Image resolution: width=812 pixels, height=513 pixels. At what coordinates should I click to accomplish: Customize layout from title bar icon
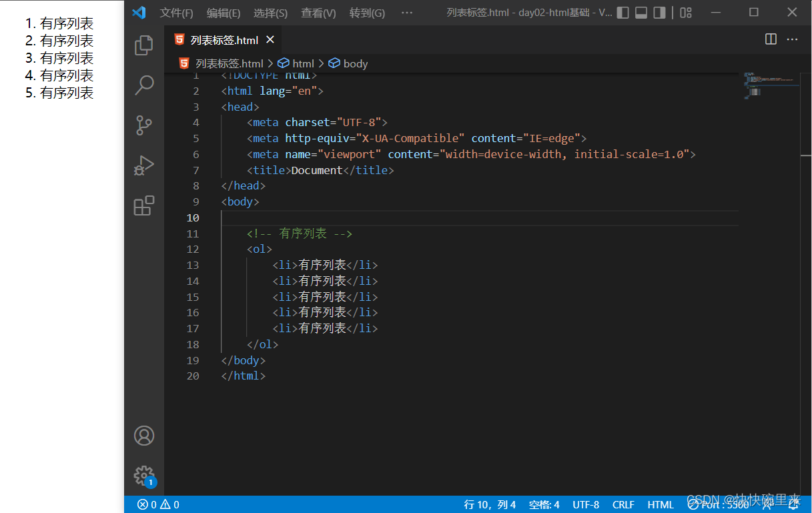pyautogui.click(x=686, y=13)
